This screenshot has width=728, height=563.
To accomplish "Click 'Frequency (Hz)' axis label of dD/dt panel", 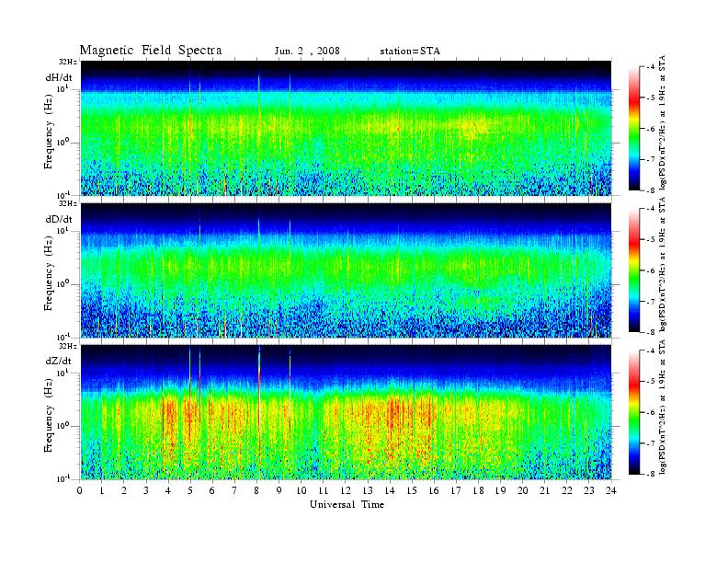I will (x=49, y=273).
